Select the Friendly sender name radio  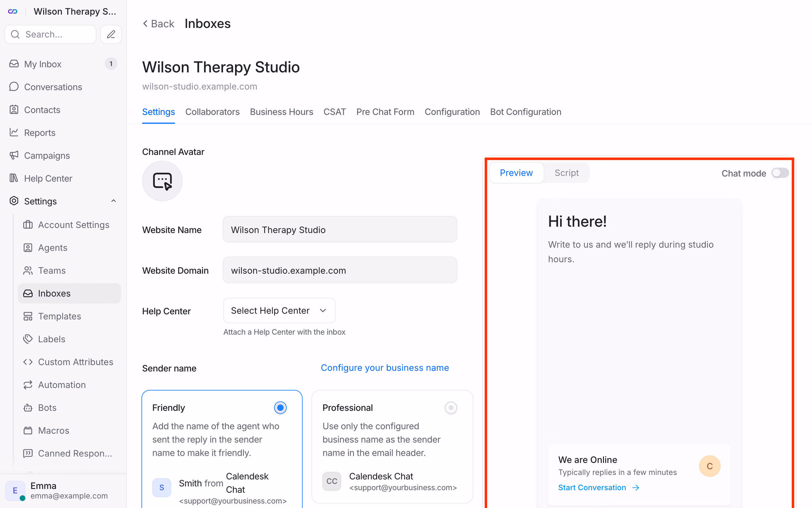coord(280,408)
